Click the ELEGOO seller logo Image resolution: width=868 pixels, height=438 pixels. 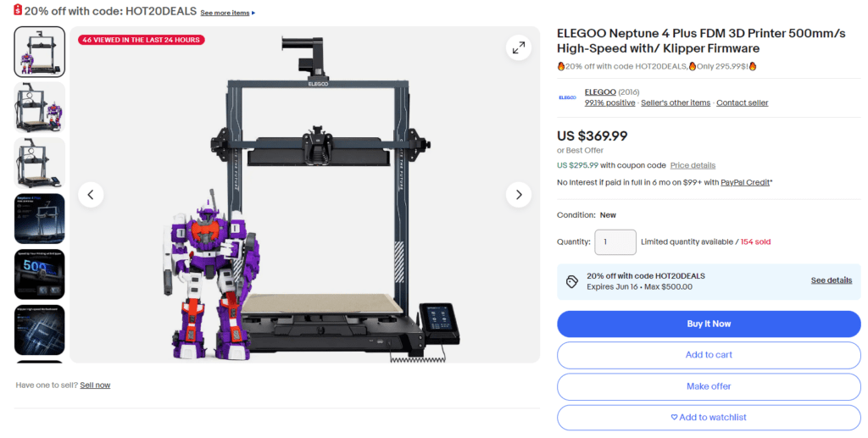[567, 97]
